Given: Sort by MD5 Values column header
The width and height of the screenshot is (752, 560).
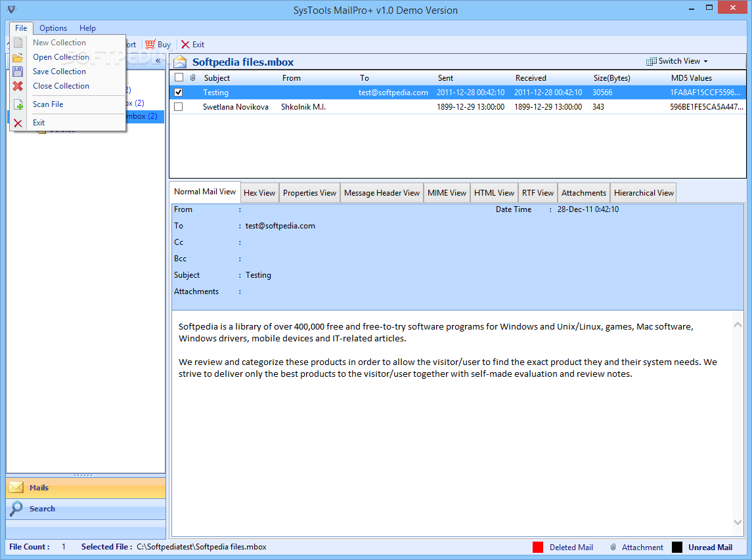Looking at the screenshot, I should tap(692, 77).
